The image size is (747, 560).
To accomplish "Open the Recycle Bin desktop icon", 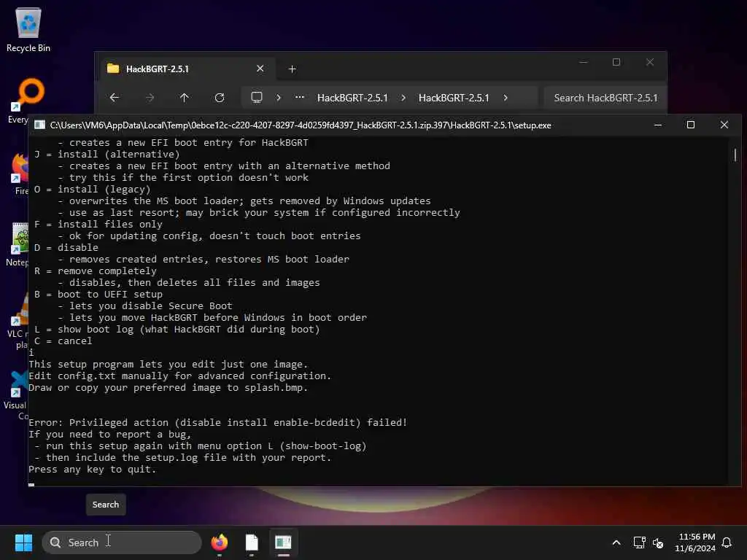I will pos(28,29).
